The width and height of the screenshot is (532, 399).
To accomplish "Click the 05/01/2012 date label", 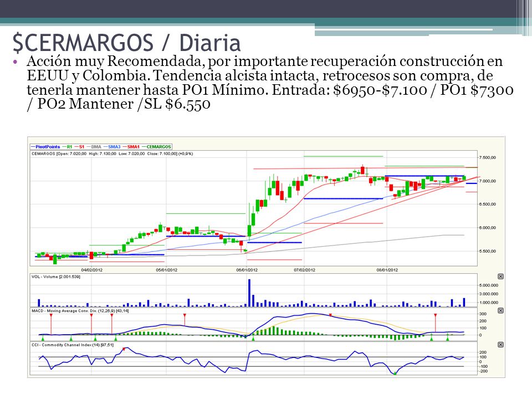I will (166, 270).
